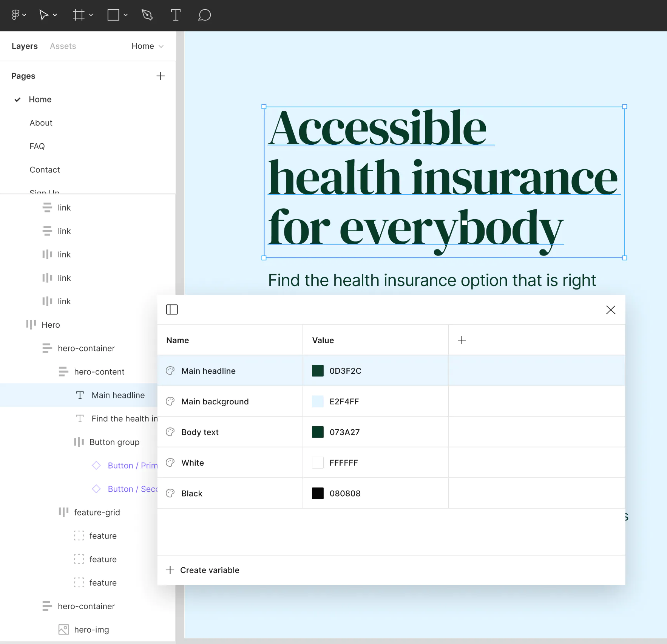Viewport: 667px width, 644px height.
Task: Add a new variable mode column
Action: (462, 340)
